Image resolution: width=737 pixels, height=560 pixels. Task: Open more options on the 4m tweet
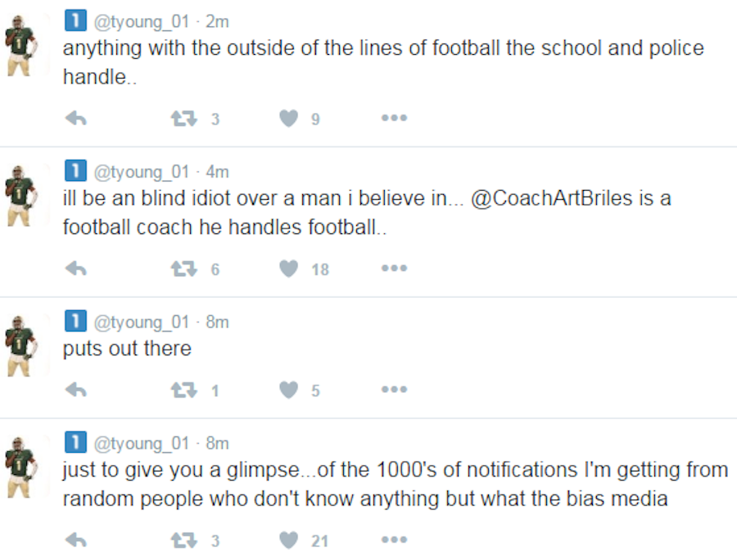click(394, 269)
